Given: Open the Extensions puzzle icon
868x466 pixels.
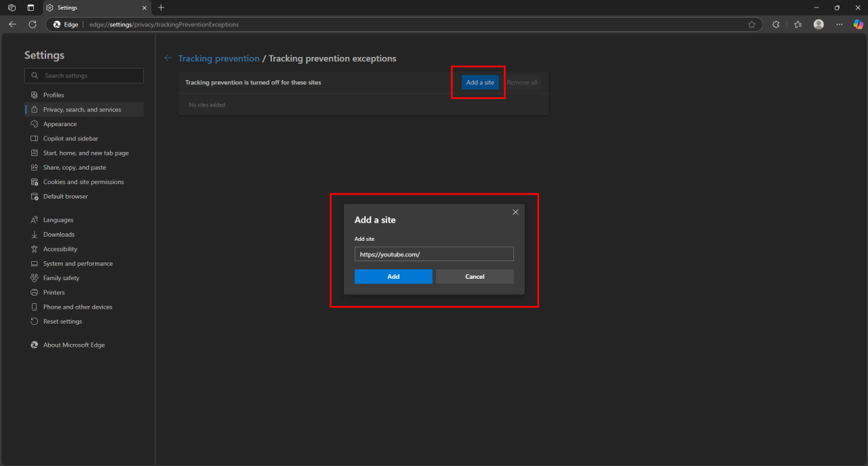Looking at the screenshot, I should pos(776,24).
